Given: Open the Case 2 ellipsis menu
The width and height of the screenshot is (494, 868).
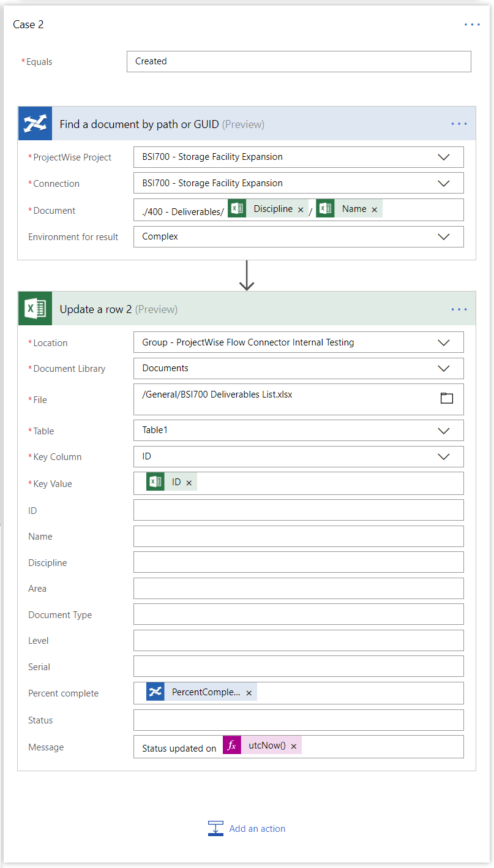Looking at the screenshot, I should pos(472,25).
